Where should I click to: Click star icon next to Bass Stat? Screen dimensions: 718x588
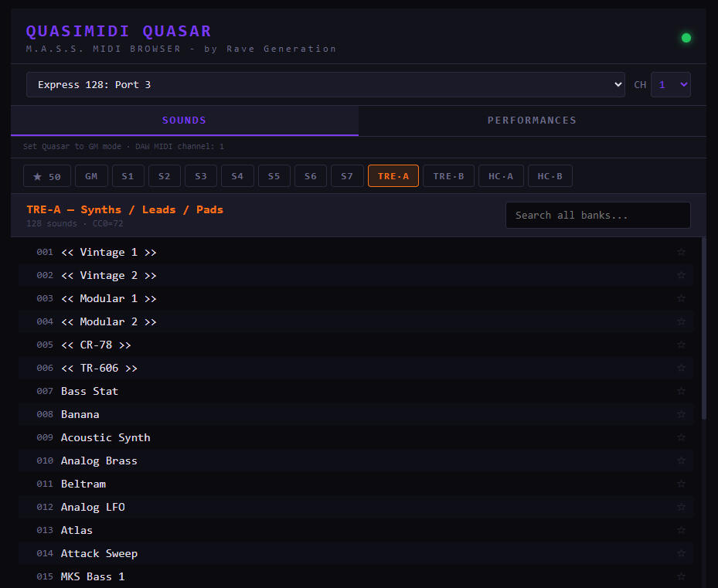(x=681, y=391)
